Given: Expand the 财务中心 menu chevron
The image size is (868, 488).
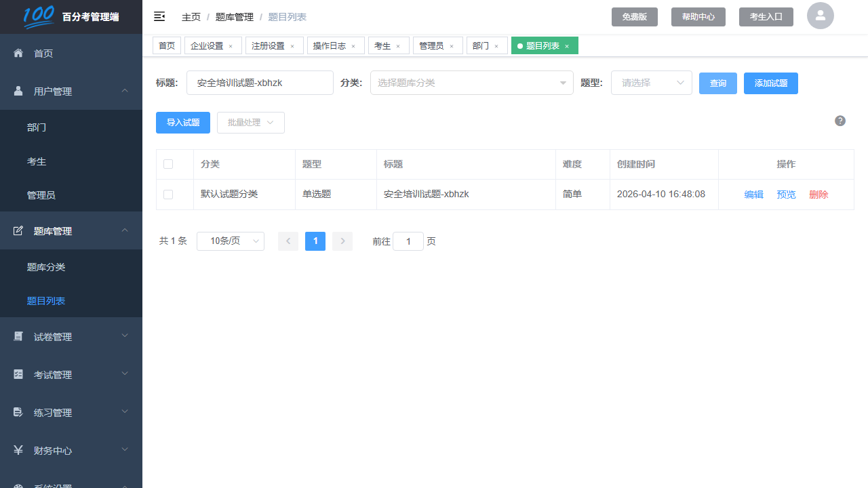Looking at the screenshot, I should coord(125,450).
